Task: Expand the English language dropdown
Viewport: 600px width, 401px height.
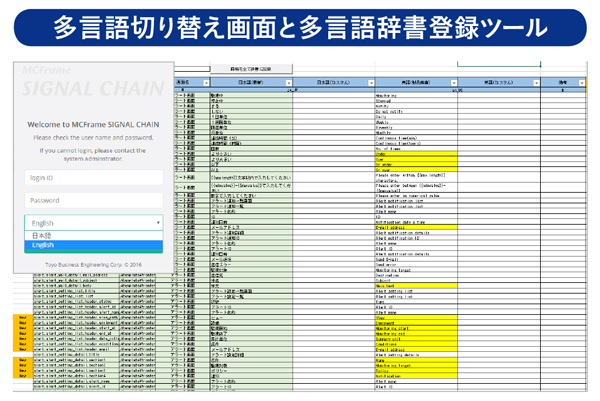Action: pyautogui.click(x=92, y=223)
